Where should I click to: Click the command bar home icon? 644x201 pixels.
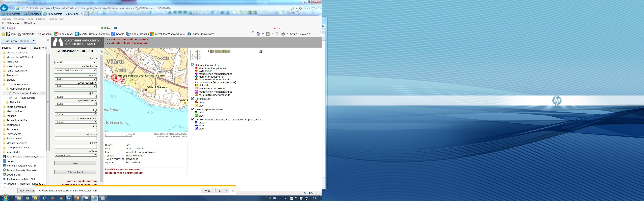[258, 34]
